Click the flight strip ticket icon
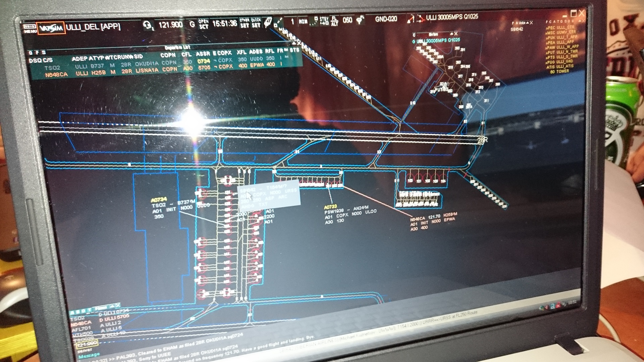 [x=268, y=22]
